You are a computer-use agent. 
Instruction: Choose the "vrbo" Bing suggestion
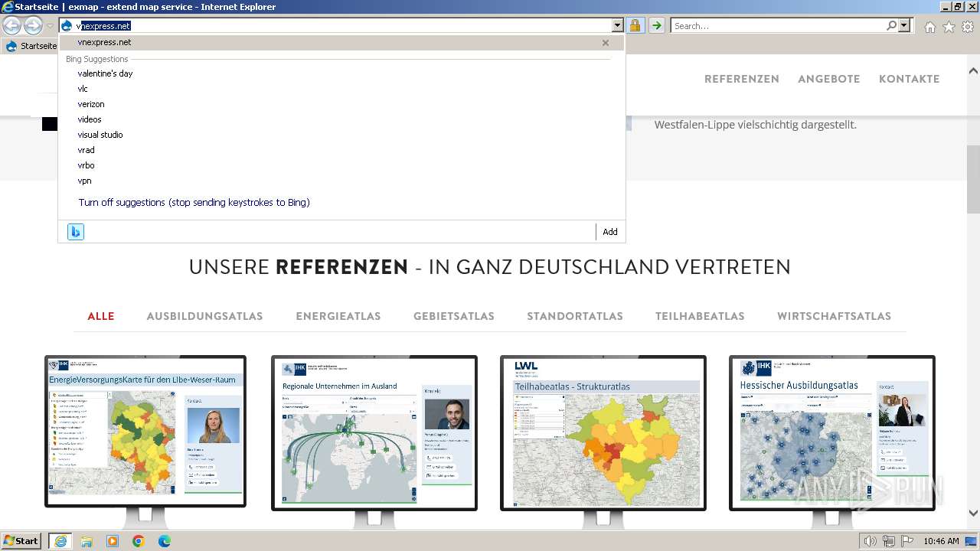pyautogui.click(x=86, y=165)
